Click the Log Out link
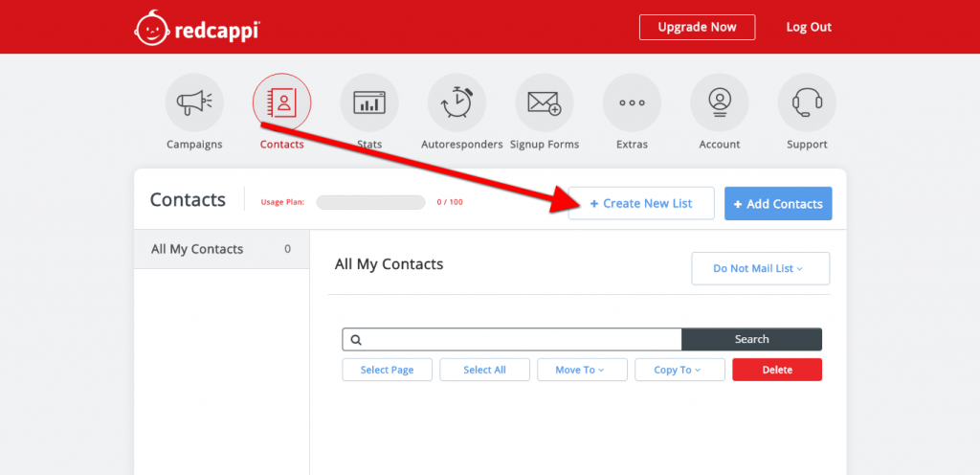Viewport: 980px width, 475px height. pyautogui.click(x=809, y=27)
